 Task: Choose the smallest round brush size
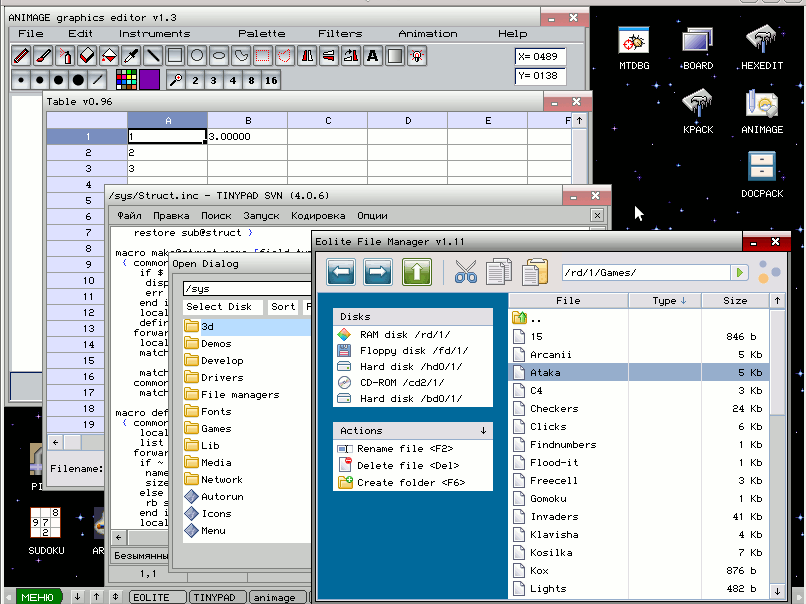[x=21, y=80]
